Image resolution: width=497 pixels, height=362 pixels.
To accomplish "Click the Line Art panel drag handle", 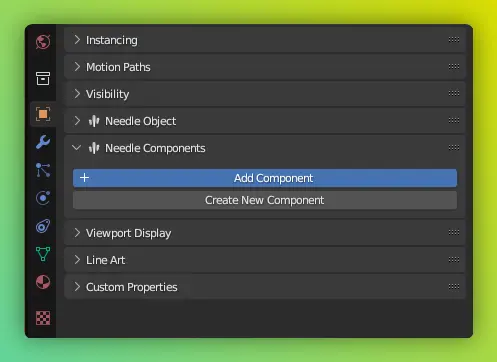I will click(x=454, y=260).
